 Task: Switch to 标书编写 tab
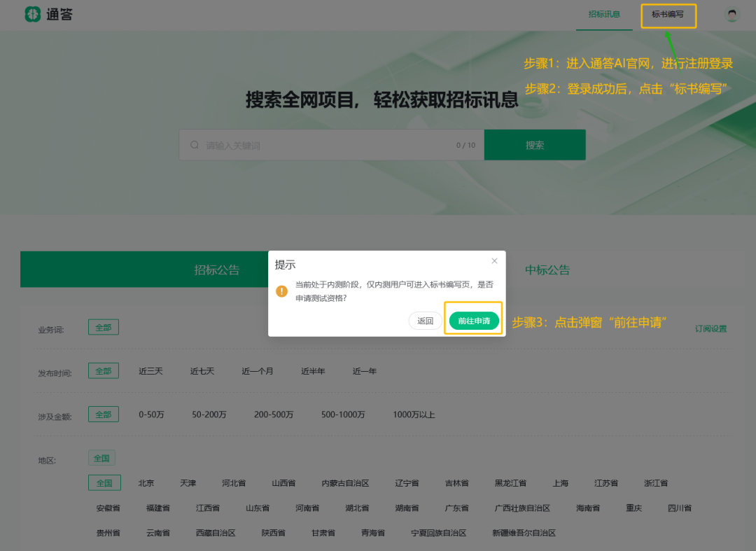(x=667, y=14)
